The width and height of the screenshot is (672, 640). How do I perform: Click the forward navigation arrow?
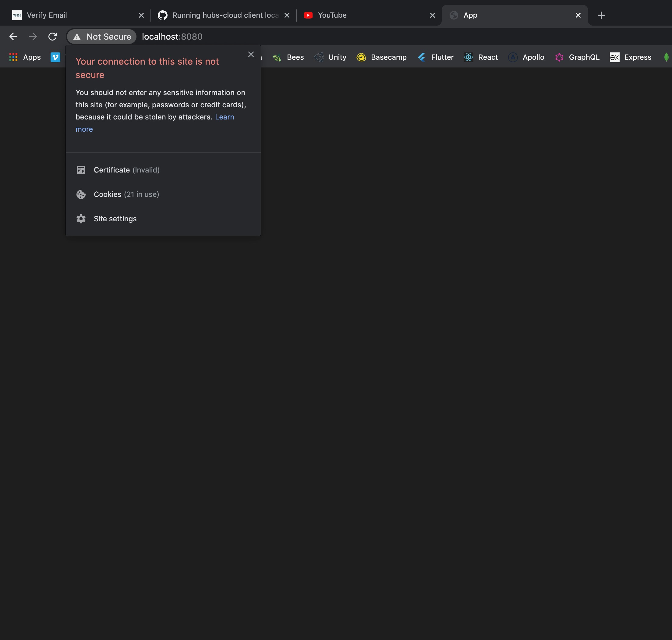click(x=33, y=37)
